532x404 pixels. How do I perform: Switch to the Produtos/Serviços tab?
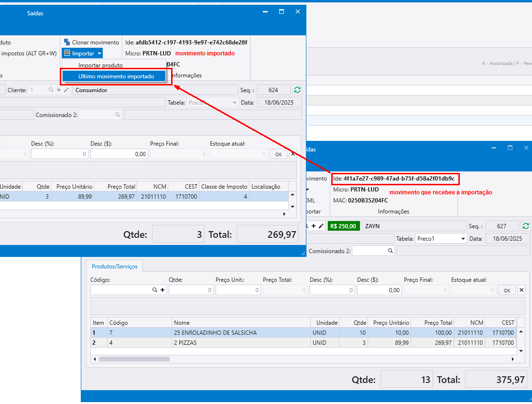tap(114, 266)
